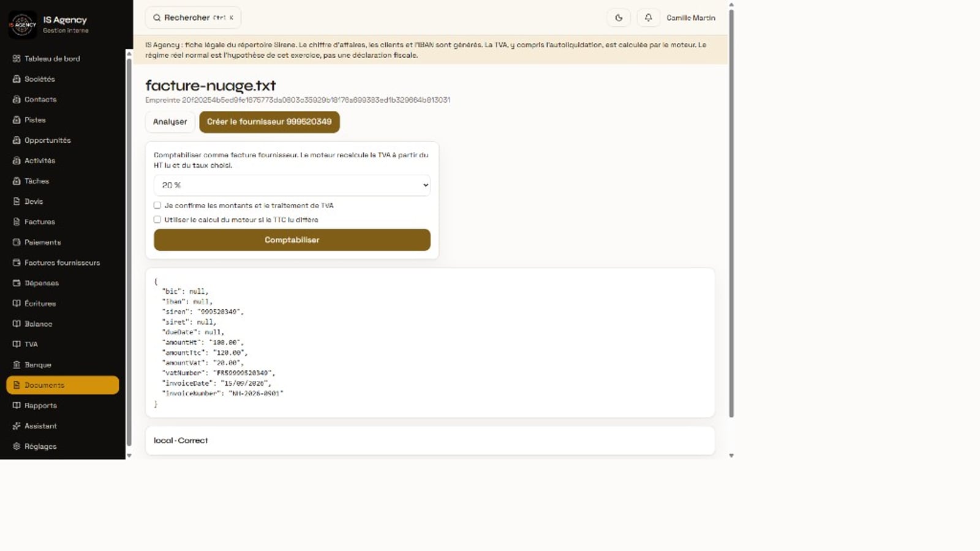Image resolution: width=980 pixels, height=551 pixels.
Task: Open Tableau de bord icon in sidebar
Action: [17, 59]
